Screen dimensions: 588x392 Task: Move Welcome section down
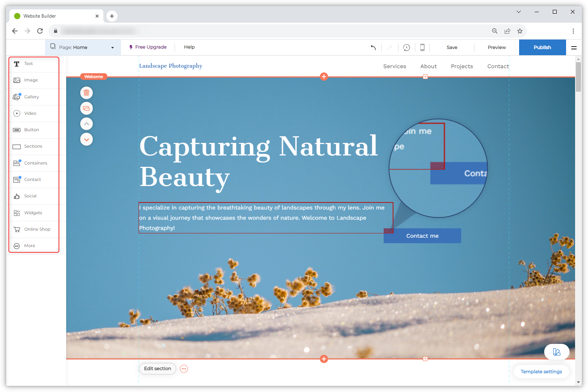click(87, 139)
